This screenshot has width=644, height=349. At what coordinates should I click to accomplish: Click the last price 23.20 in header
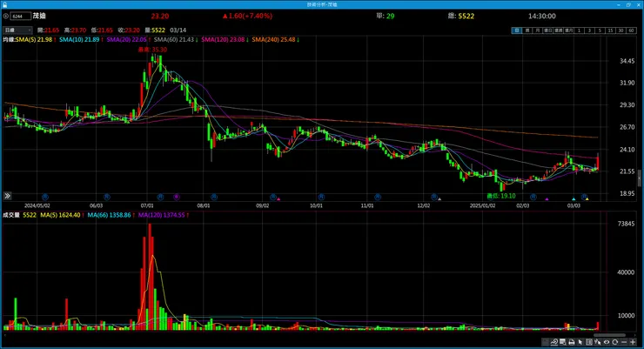click(160, 16)
